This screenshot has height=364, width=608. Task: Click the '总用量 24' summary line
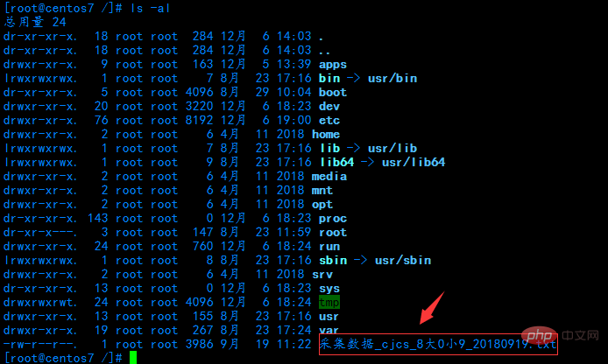(35, 22)
